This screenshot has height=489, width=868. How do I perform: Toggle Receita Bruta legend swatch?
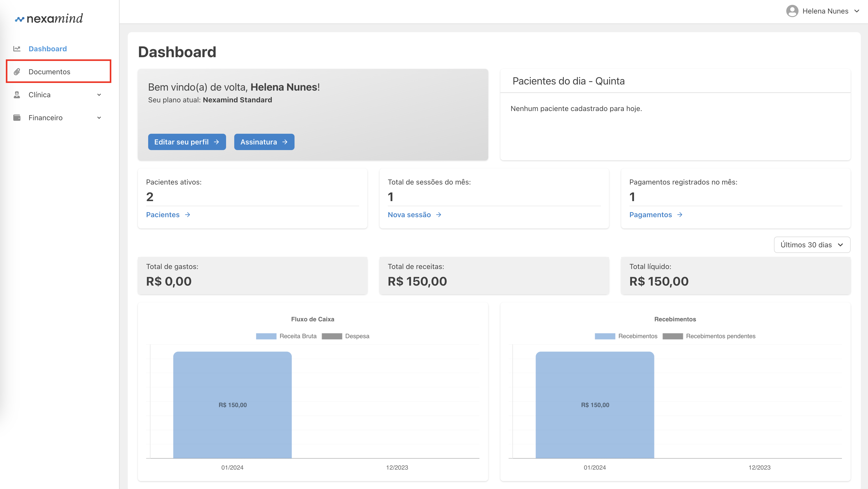point(266,336)
